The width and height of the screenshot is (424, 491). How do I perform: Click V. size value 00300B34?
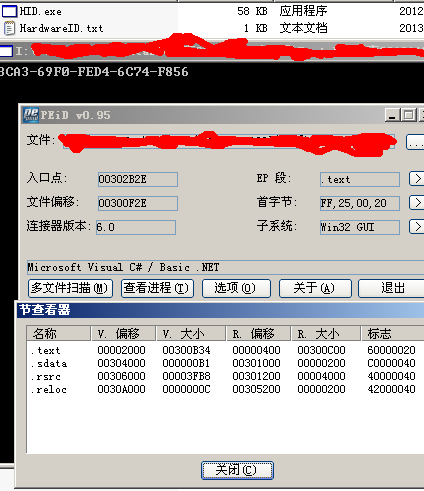pos(186,350)
